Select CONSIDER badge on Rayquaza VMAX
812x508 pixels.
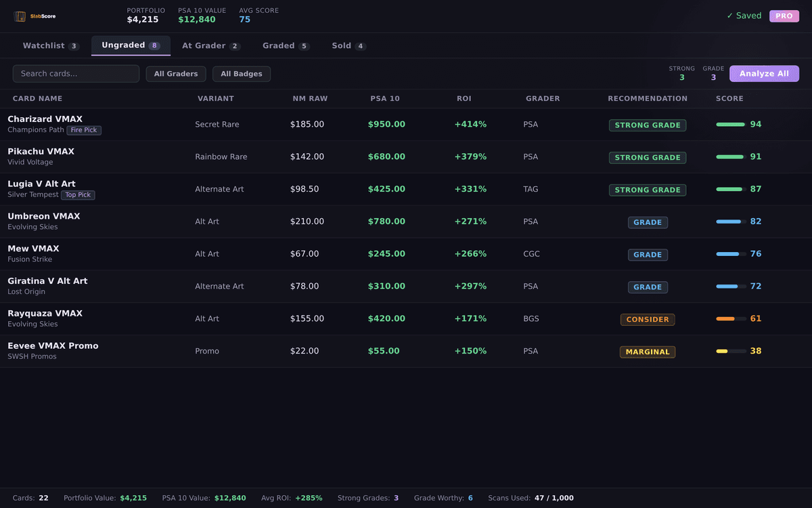(x=647, y=319)
